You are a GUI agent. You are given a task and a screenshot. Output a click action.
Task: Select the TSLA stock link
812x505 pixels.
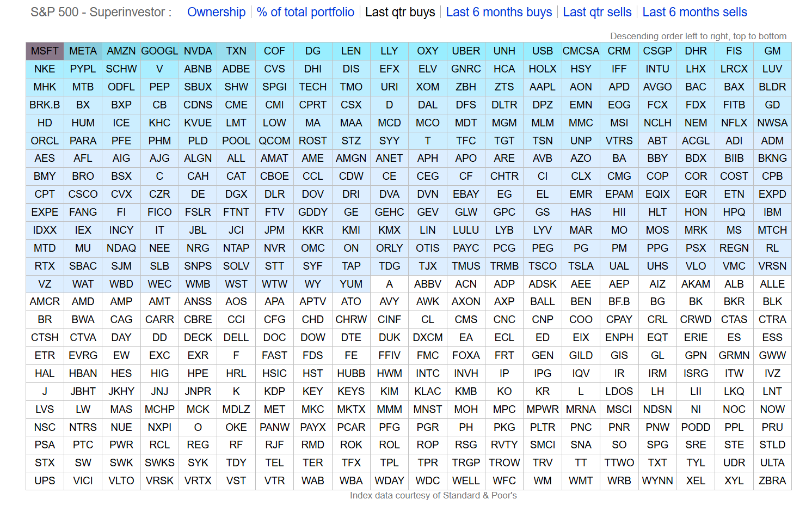tap(581, 266)
